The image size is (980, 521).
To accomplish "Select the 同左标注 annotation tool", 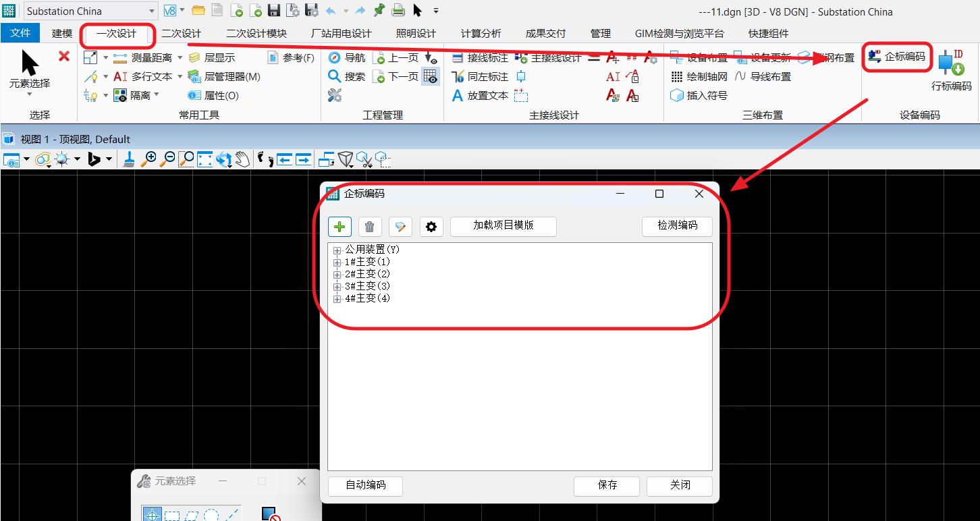I will pos(480,77).
